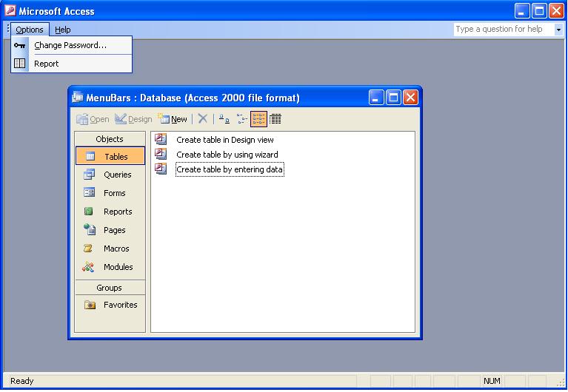The height and width of the screenshot is (392, 568).
Task: Select Report in the Options menu
Action: (71, 64)
